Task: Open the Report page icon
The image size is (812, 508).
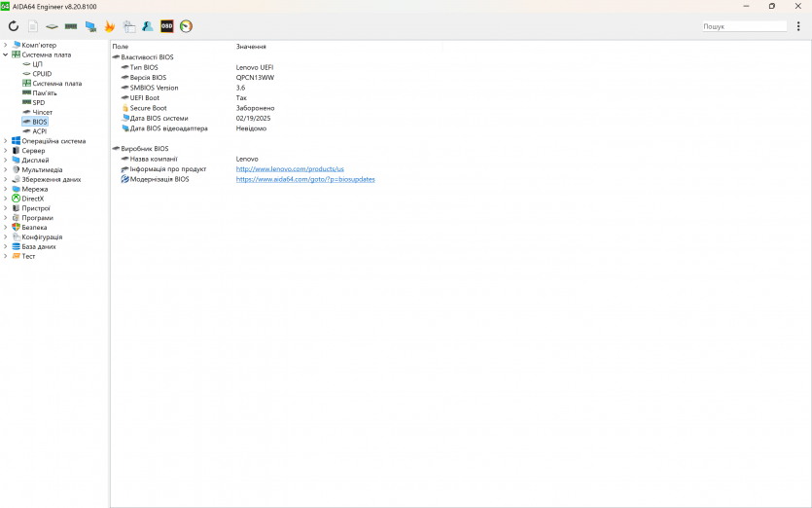Action: click(33, 26)
